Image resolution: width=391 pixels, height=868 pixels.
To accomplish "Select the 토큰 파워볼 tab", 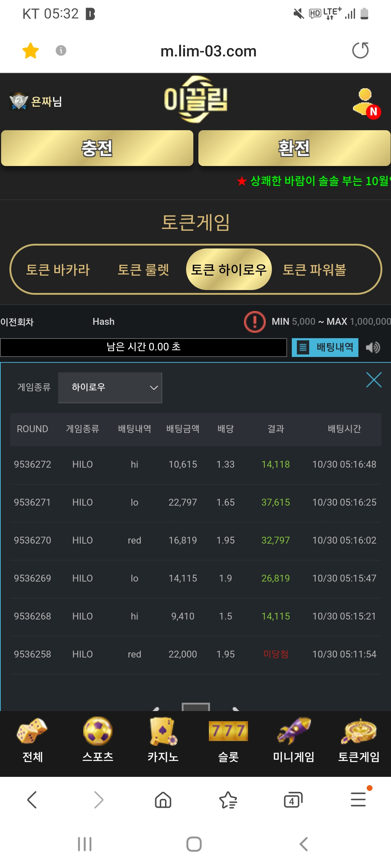I will coord(314,270).
